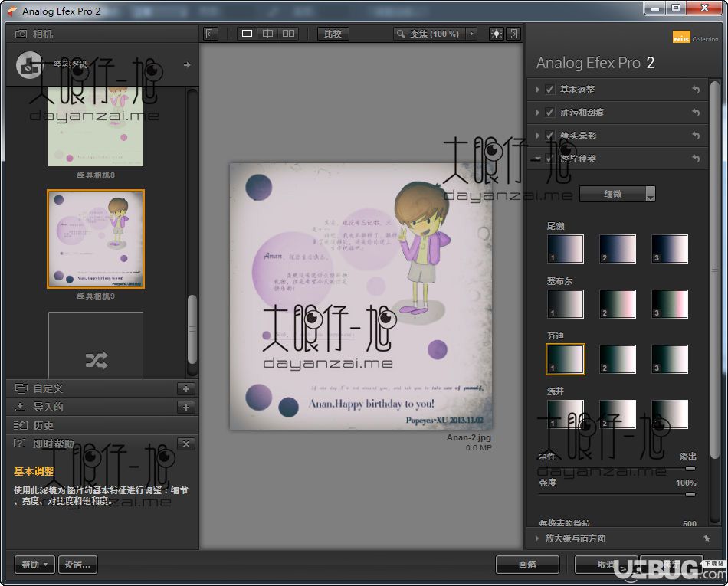Expand the 脏污和刮痕 section triangle
The width and height of the screenshot is (728, 586).
click(537, 113)
